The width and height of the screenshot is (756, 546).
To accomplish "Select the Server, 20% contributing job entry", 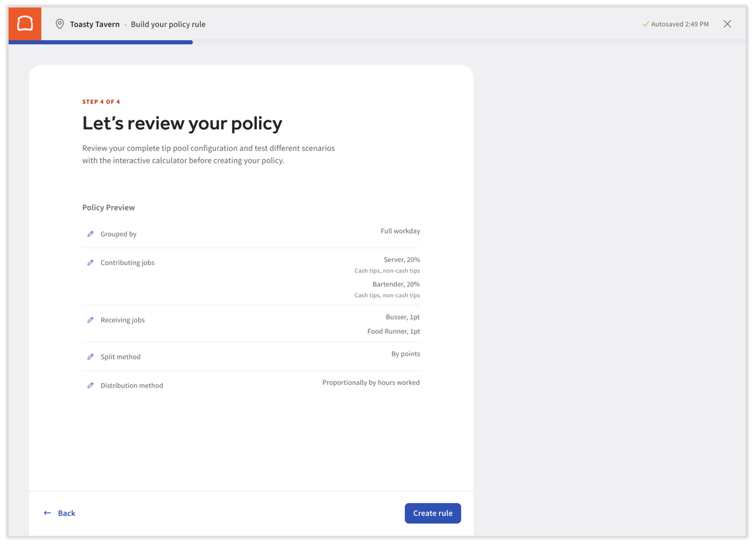I will point(402,260).
